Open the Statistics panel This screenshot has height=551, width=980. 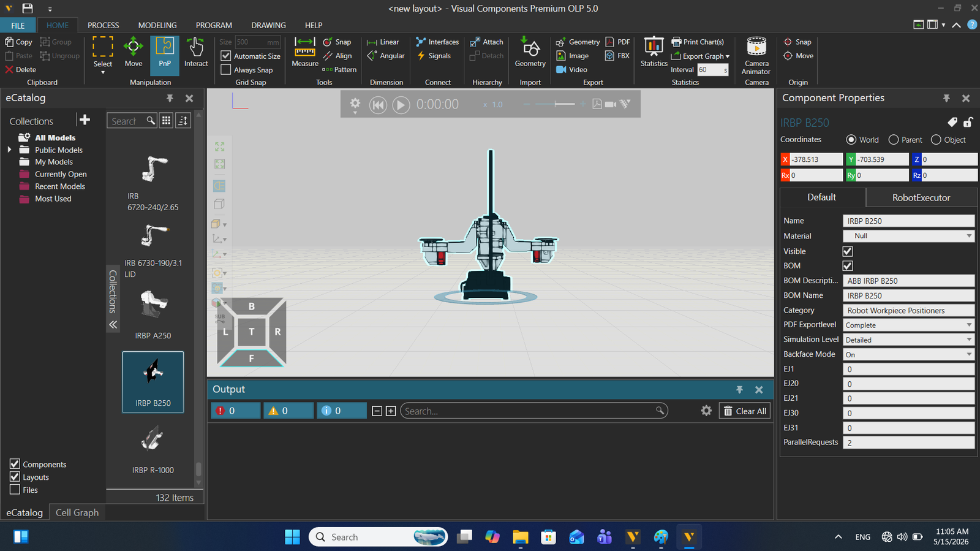tap(654, 52)
